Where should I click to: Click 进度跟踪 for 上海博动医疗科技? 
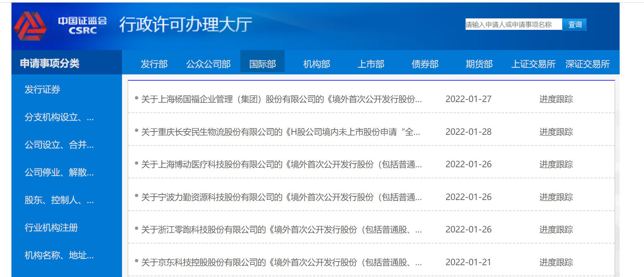pyautogui.click(x=556, y=164)
